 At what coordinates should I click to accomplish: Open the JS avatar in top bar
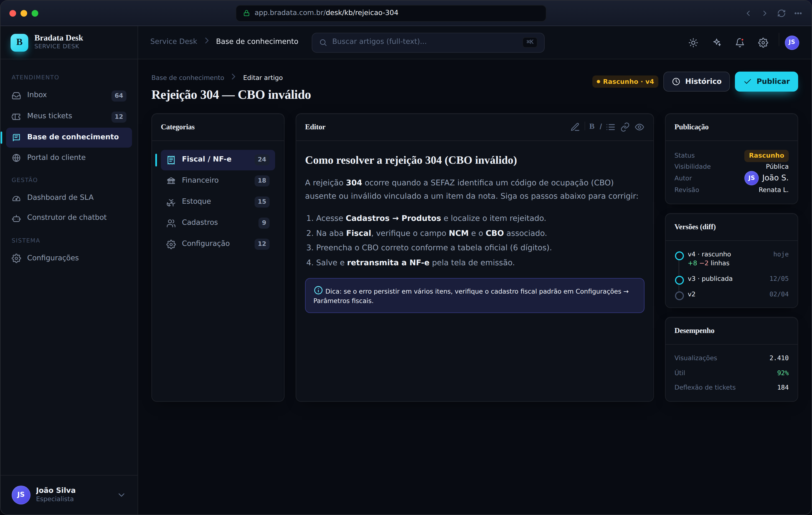click(x=791, y=42)
